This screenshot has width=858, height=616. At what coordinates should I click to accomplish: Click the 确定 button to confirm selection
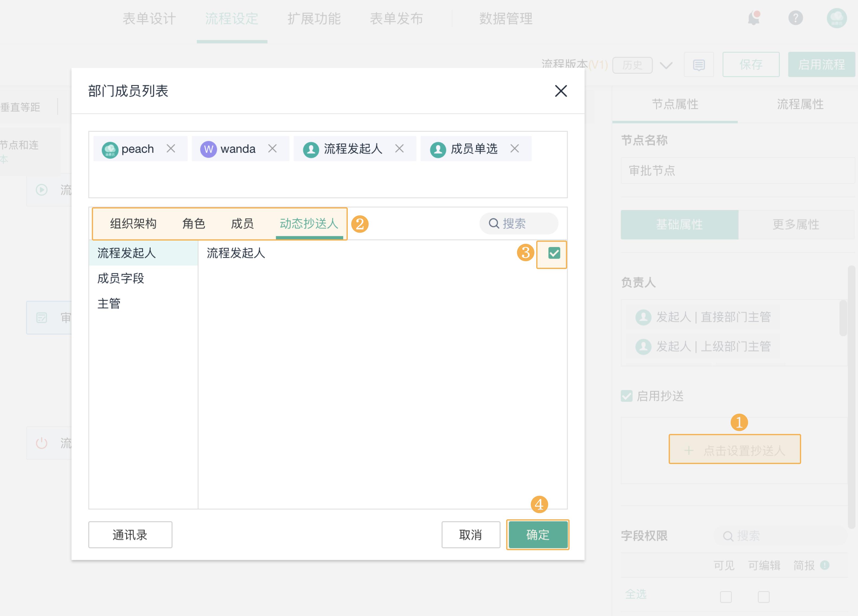click(538, 535)
